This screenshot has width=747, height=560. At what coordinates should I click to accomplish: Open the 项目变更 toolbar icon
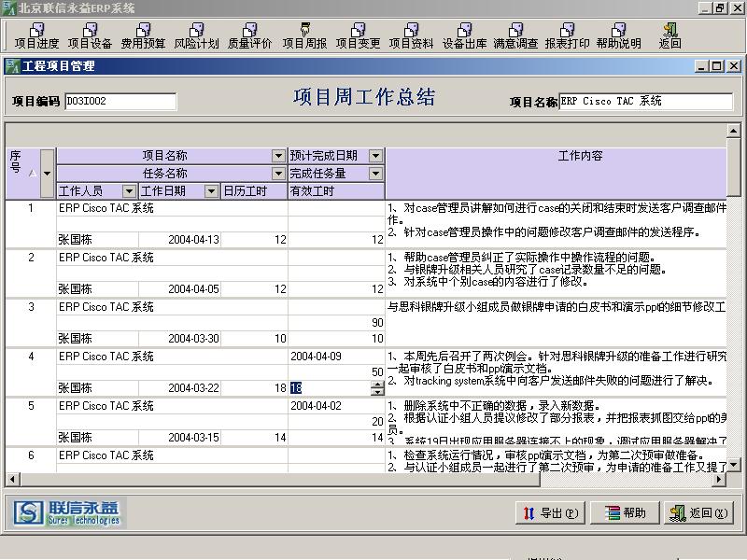pyautogui.click(x=358, y=36)
